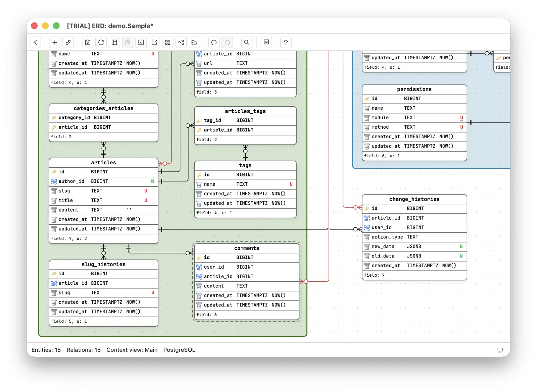
Task: Click the back arrow toolbar button
Action: [36, 42]
